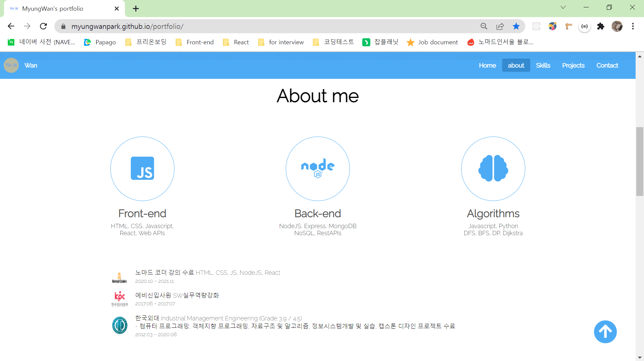Click the browser profile avatar
This screenshot has width=644, height=361.
(x=617, y=26)
